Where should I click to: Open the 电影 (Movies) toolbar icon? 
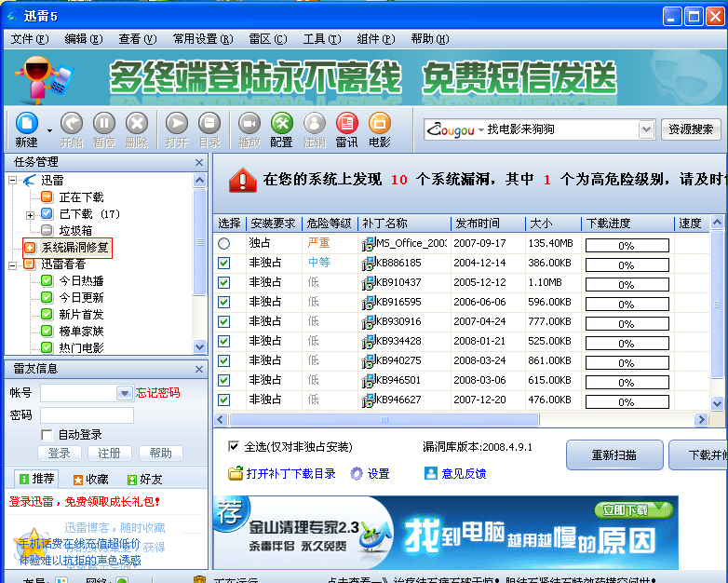(x=379, y=125)
